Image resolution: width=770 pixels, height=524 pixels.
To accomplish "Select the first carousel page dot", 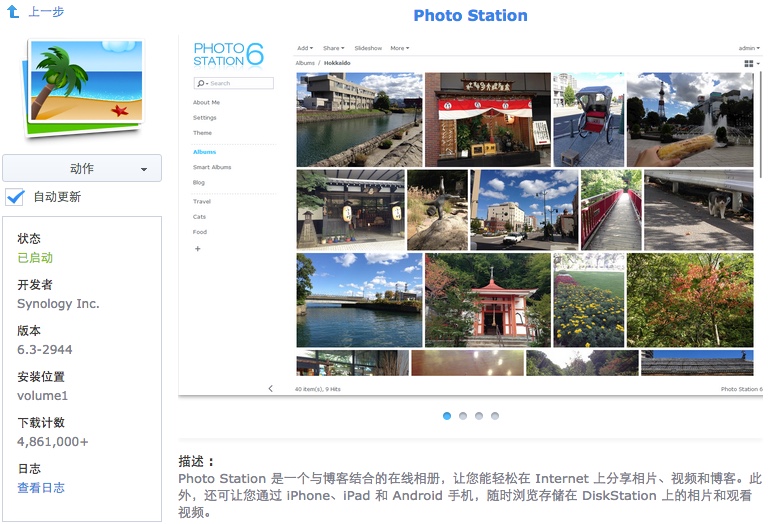I will [447, 416].
